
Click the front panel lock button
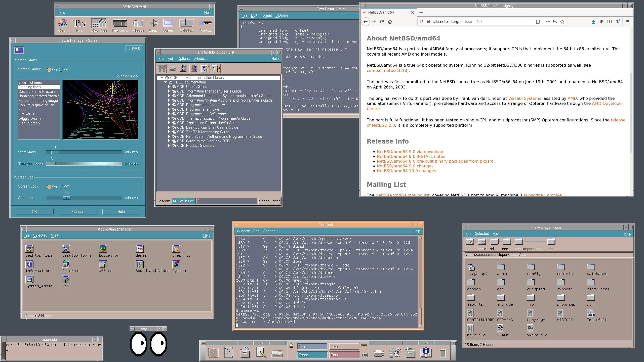tap(291, 346)
